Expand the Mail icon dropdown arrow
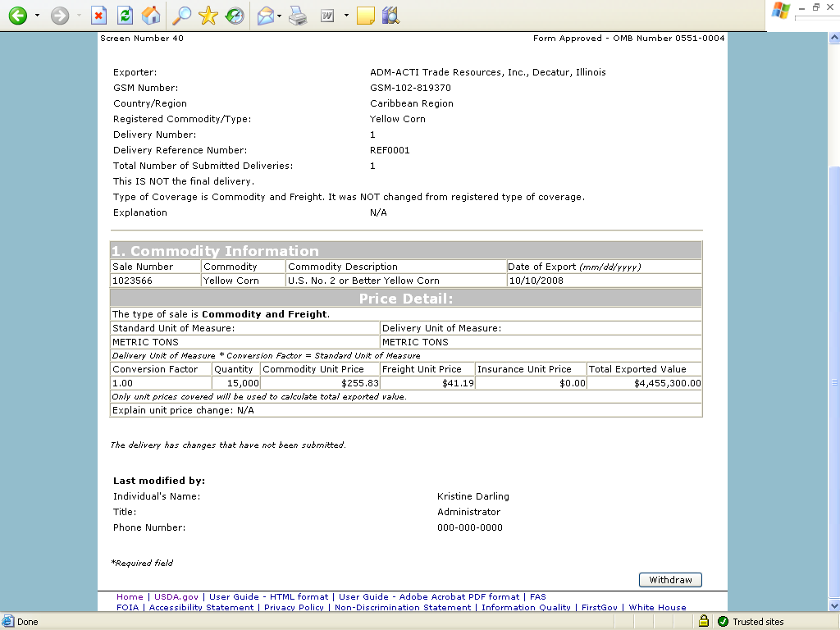This screenshot has height=630, width=840. click(x=280, y=16)
